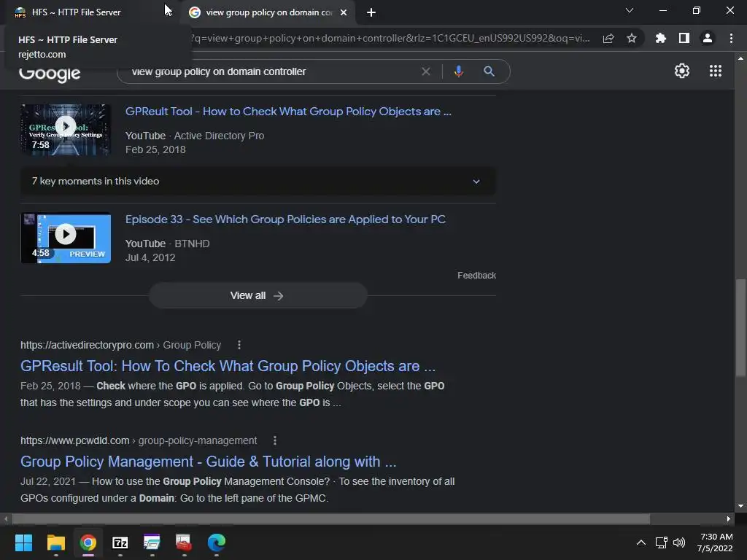Open the Chrome extensions puzzle icon
The height and width of the screenshot is (560, 747).
click(x=661, y=39)
